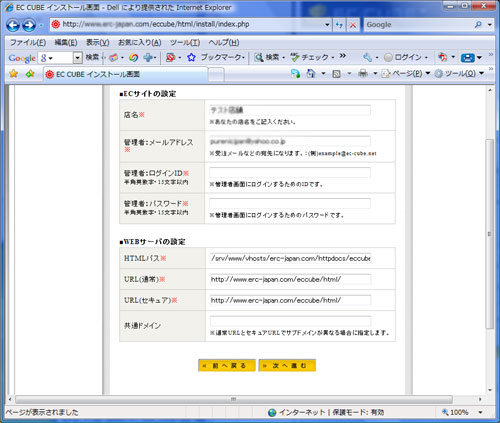Screen dimensions: 500x423
Task: Click the browser address bar URL
Action: point(156,24)
